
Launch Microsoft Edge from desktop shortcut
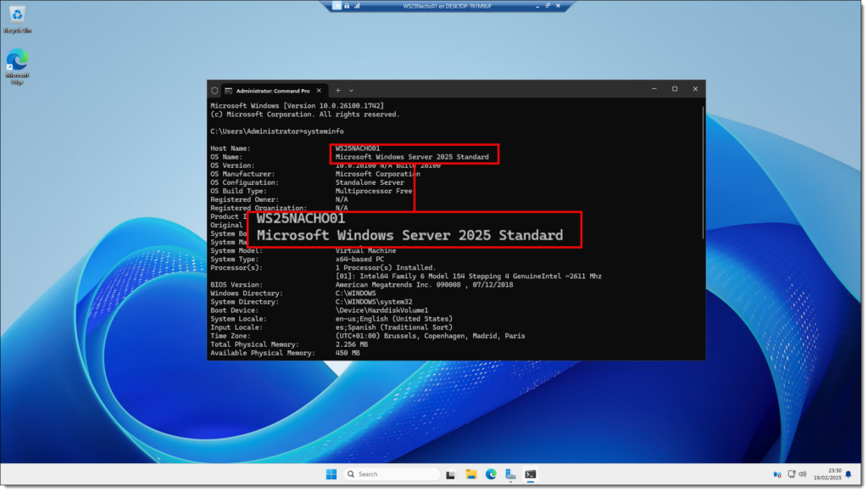click(x=17, y=67)
